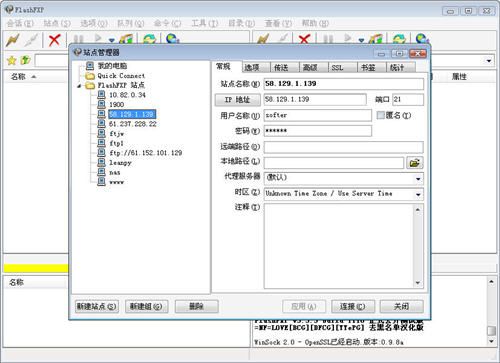Click the 新建站点 new site button

coord(97,306)
